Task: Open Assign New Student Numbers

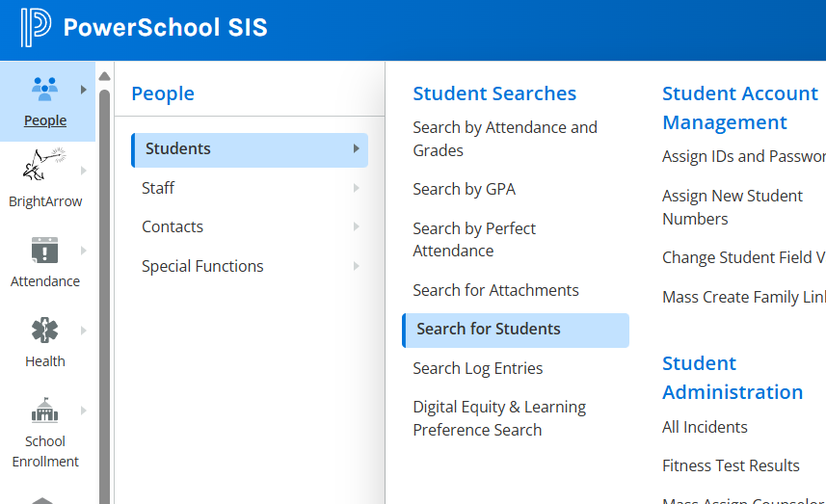Action: click(732, 207)
